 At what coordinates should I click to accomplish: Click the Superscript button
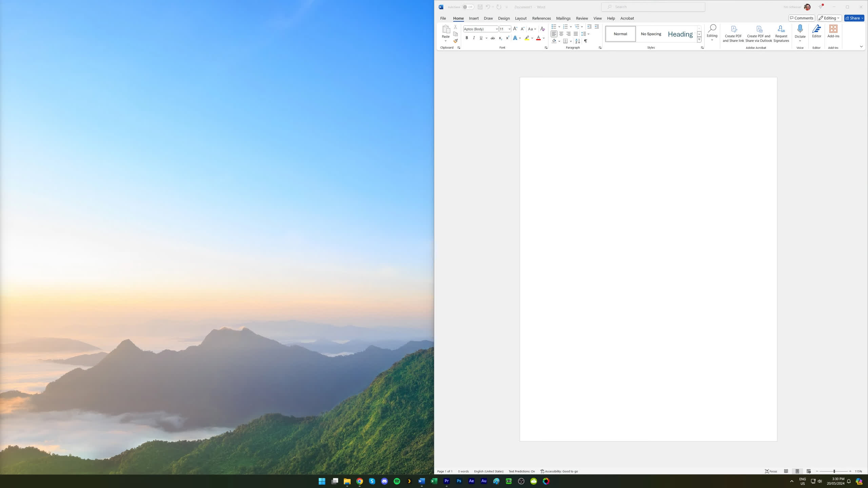click(x=507, y=38)
